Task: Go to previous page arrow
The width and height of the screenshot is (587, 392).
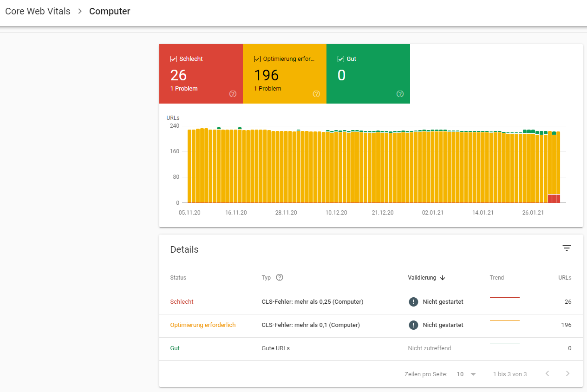Action: pyautogui.click(x=548, y=374)
